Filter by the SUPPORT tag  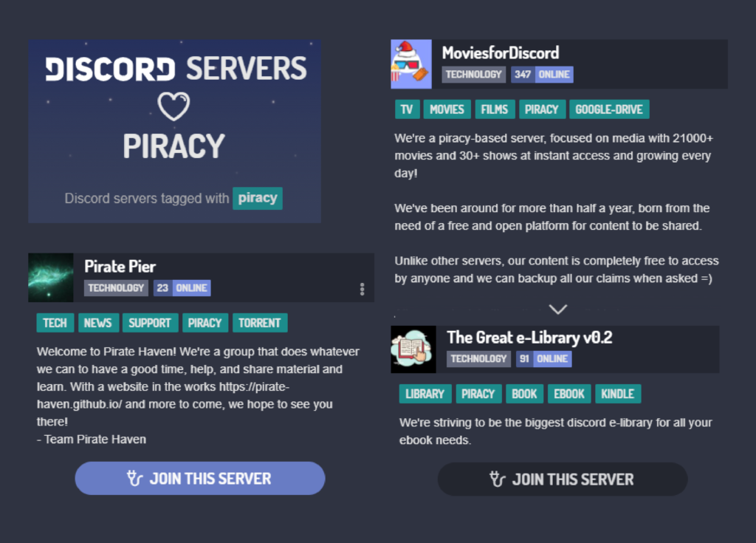pyautogui.click(x=150, y=323)
